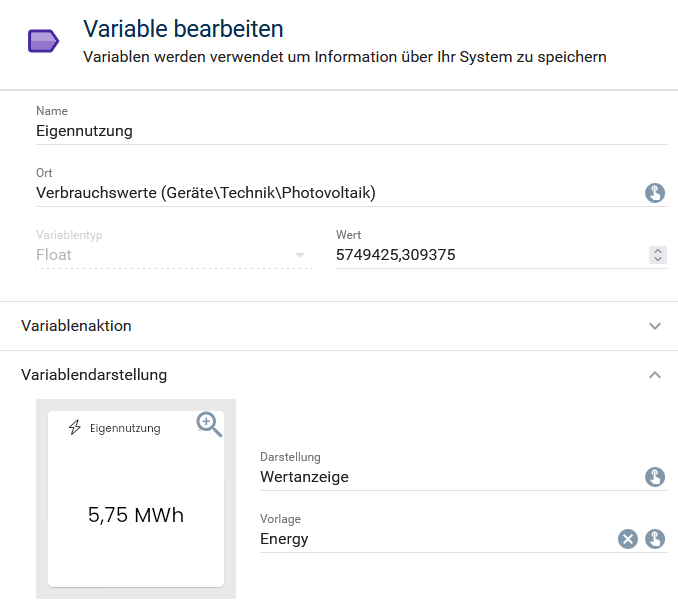Decrease Wert using the down stepper arrow
The height and width of the screenshot is (613, 678).
point(657,259)
